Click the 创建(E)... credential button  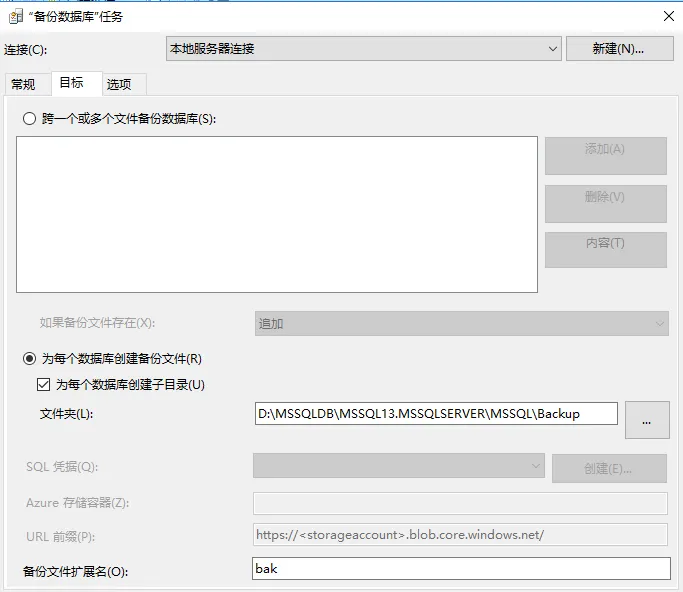click(609, 468)
